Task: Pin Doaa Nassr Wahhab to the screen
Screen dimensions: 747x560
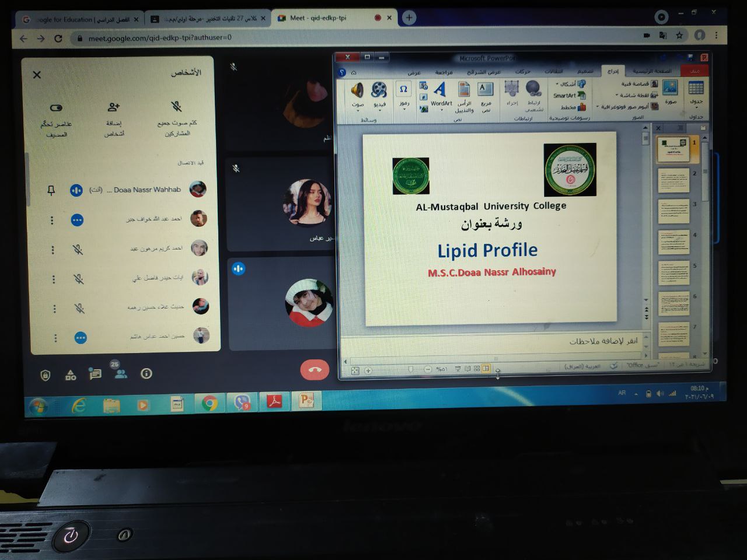Action: [x=51, y=190]
